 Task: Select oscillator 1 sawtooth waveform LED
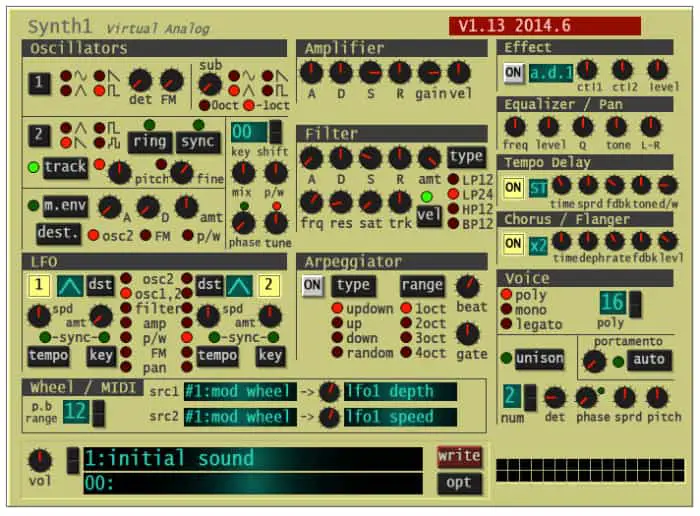(x=99, y=75)
